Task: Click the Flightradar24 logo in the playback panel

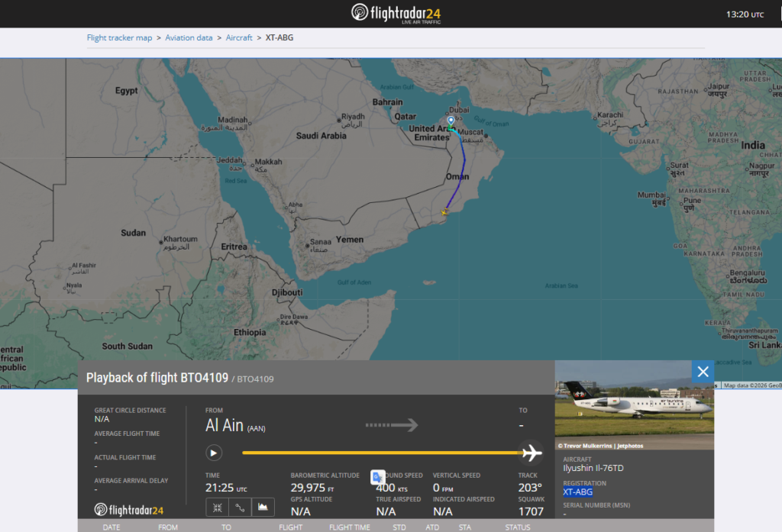Action: click(128, 510)
